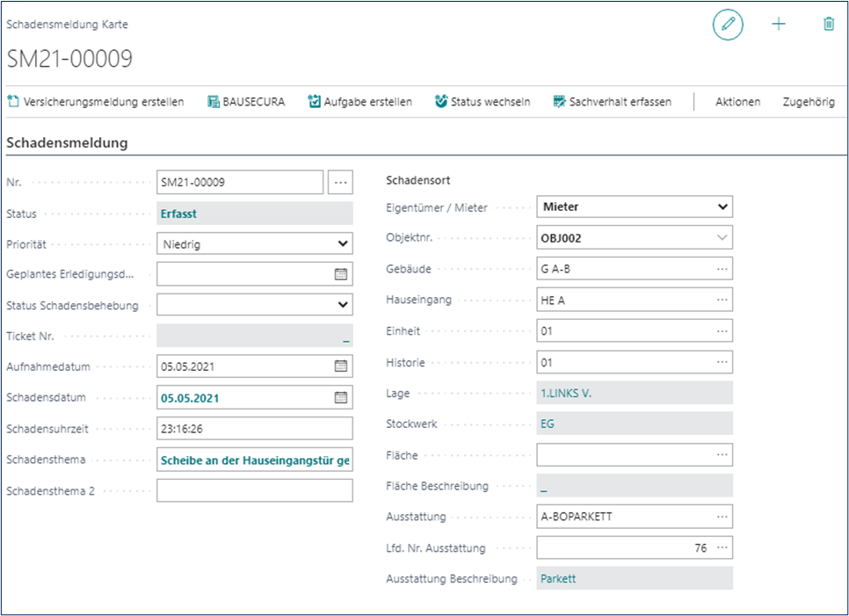Click the Status wechseln action
This screenshot has width=849, height=616.
pyautogui.click(x=483, y=102)
